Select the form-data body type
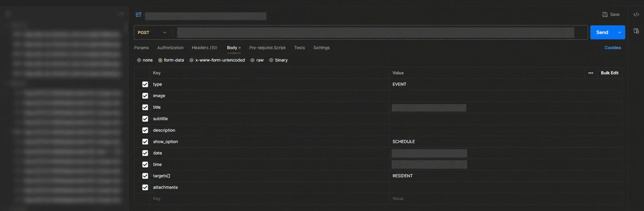The width and height of the screenshot is (644, 211). pyautogui.click(x=160, y=60)
